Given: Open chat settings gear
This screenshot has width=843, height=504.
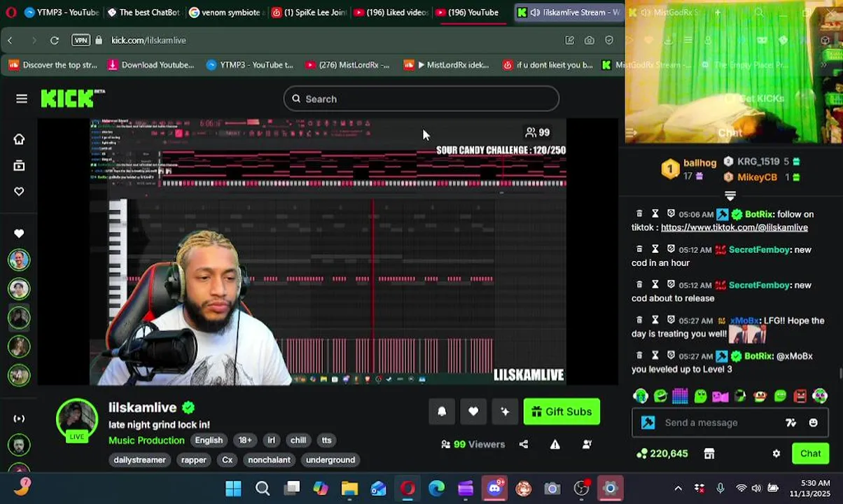Looking at the screenshot, I should pos(776,454).
